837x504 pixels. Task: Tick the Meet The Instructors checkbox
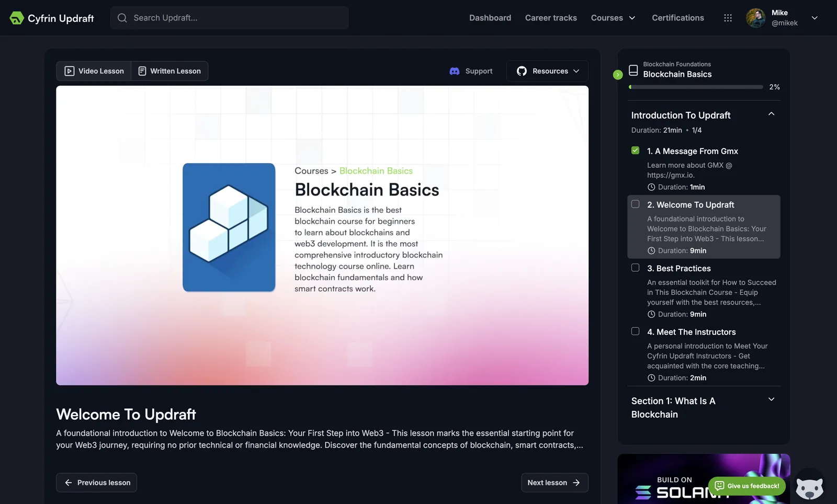click(x=635, y=331)
